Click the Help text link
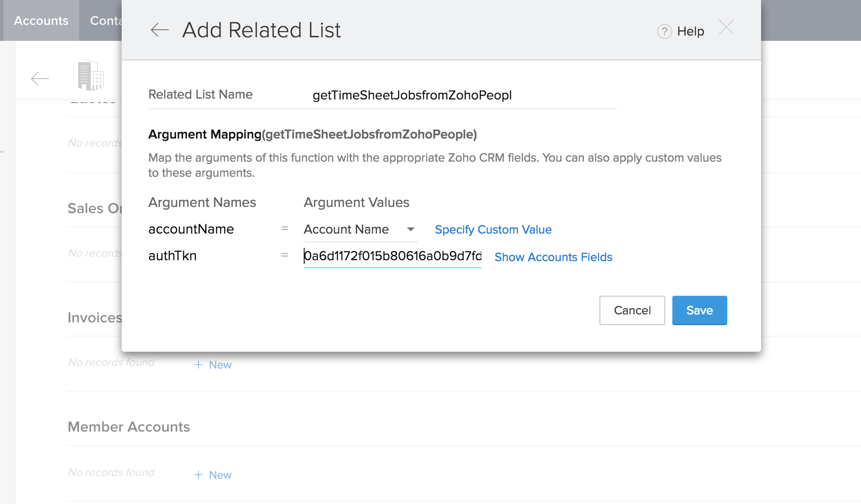 pyautogui.click(x=690, y=32)
